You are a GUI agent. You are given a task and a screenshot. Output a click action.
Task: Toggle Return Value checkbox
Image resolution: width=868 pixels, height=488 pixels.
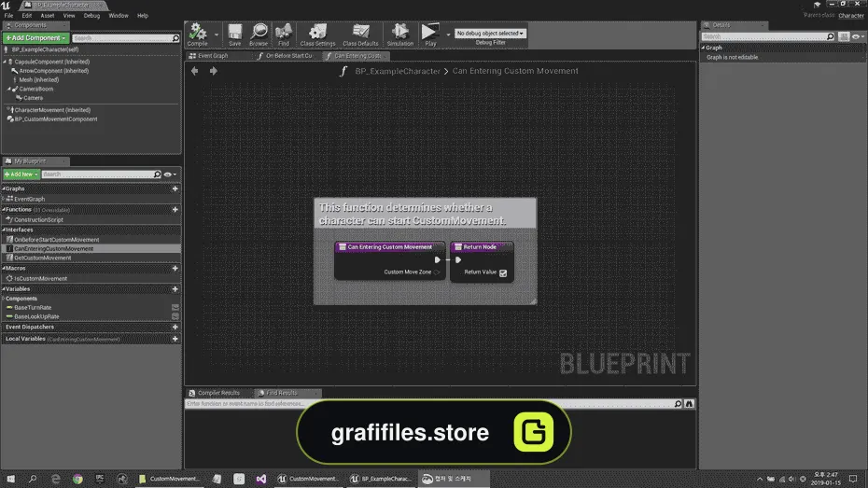point(503,272)
